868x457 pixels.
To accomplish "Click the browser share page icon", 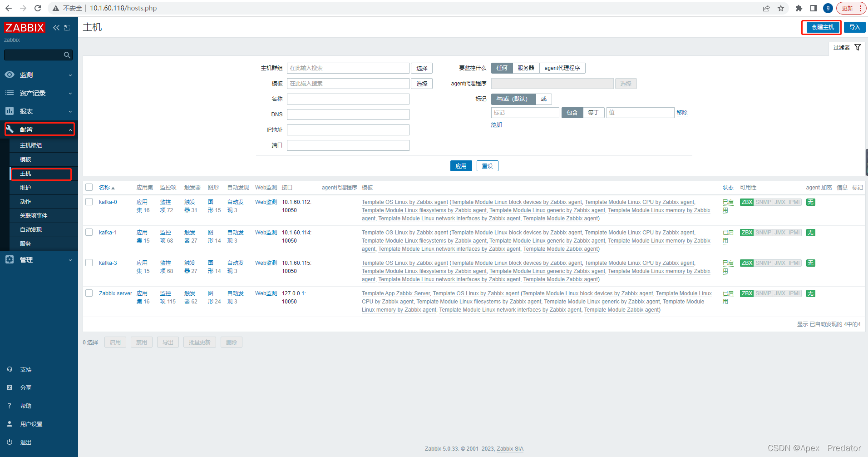I will (x=766, y=8).
